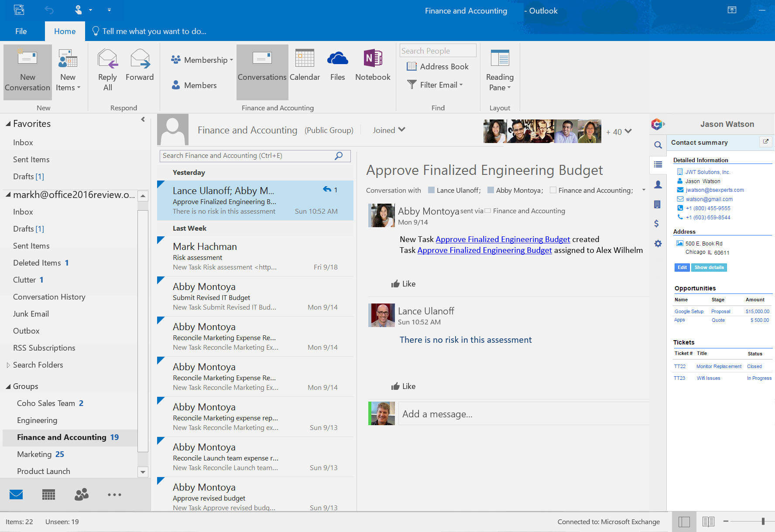Expand Search Folders
The height and width of the screenshot is (532, 775).
tap(8, 365)
